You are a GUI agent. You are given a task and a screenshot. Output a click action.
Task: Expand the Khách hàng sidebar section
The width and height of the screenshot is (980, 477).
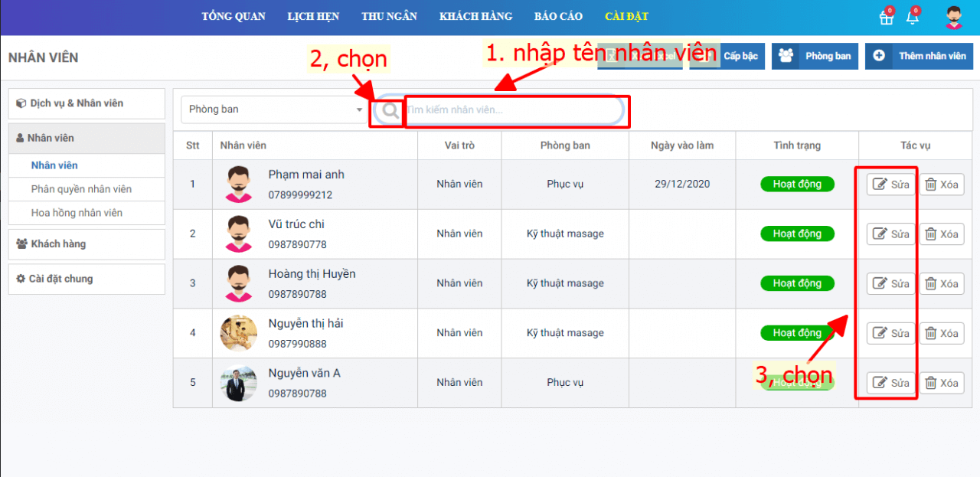[87, 244]
